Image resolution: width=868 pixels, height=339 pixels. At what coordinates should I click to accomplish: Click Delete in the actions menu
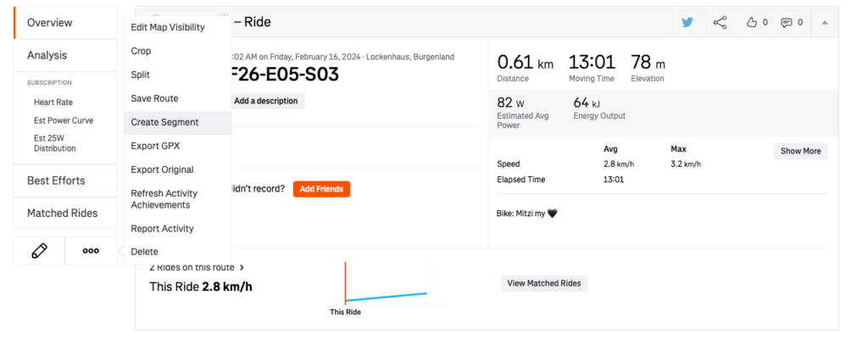[144, 252]
